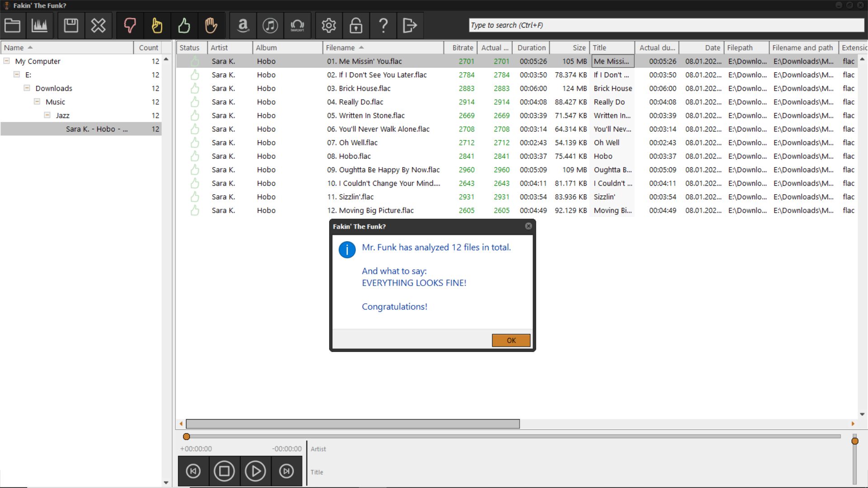The image size is (868, 488).
Task: Sort list by Bitrate column header
Action: coord(462,47)
